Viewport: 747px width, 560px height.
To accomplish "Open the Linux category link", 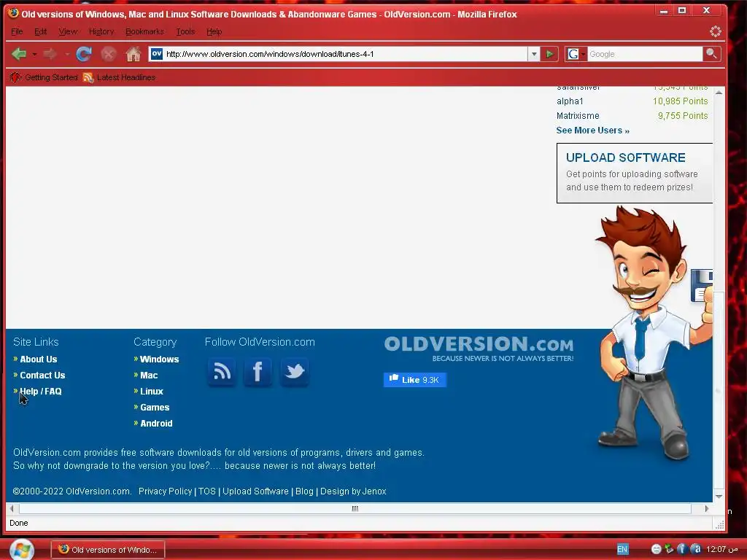I will pos(152,392).
